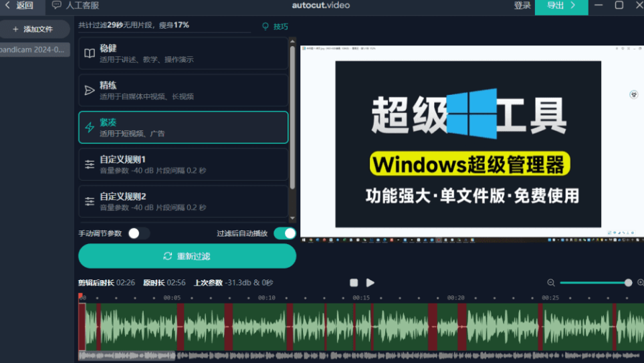Click the lightning icon of 紧凑

pos(90,127)
